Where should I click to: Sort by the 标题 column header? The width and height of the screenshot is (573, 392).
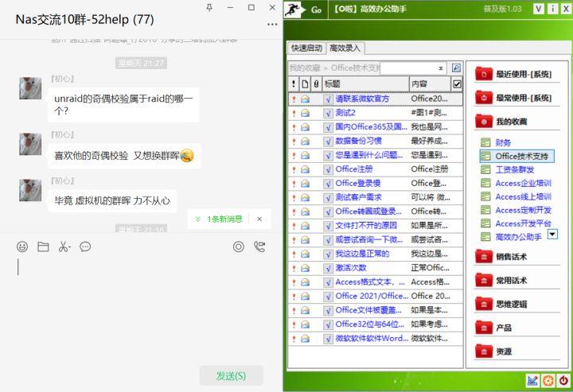(x=365, y=84)
